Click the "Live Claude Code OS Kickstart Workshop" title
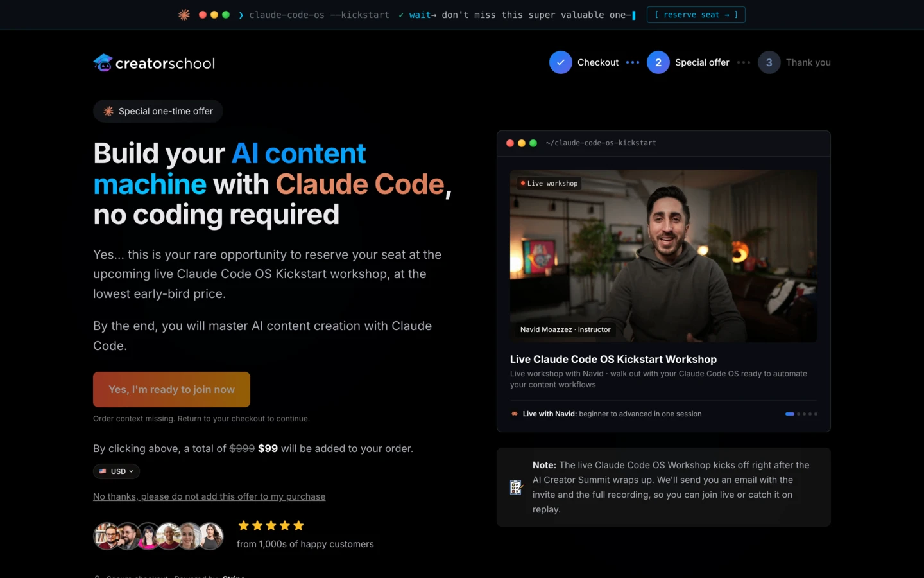924x578 pixels. coord(613,360)
